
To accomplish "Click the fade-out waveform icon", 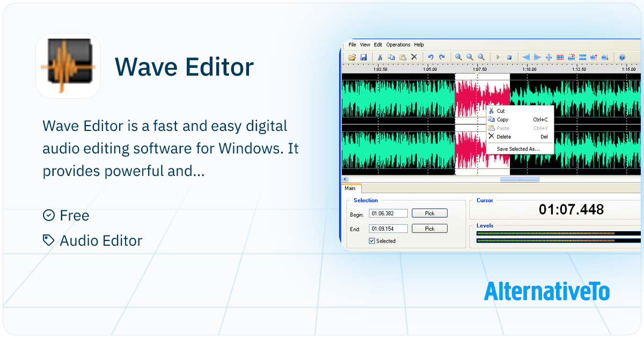I will tap(537, 57).
